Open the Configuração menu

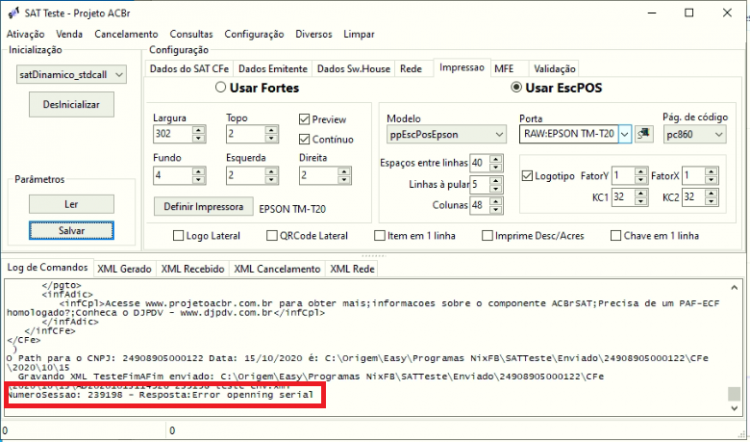pos(254,34)
